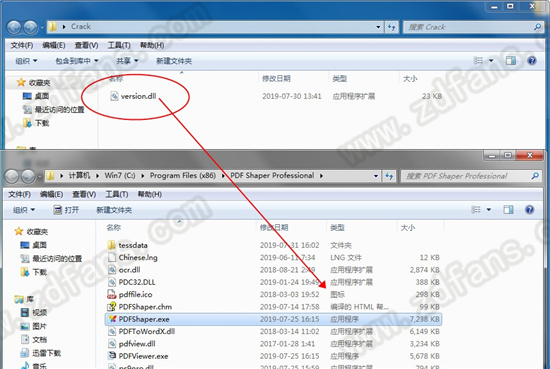Open the tessdata folder icon
Screen dimensions: 550x369
[x=111, y=245]
